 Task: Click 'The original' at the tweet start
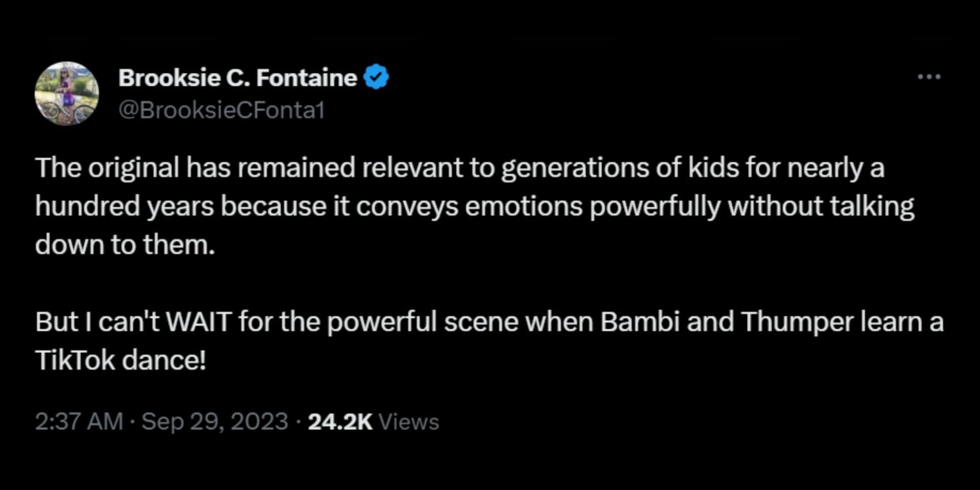(x=107, y=168)
